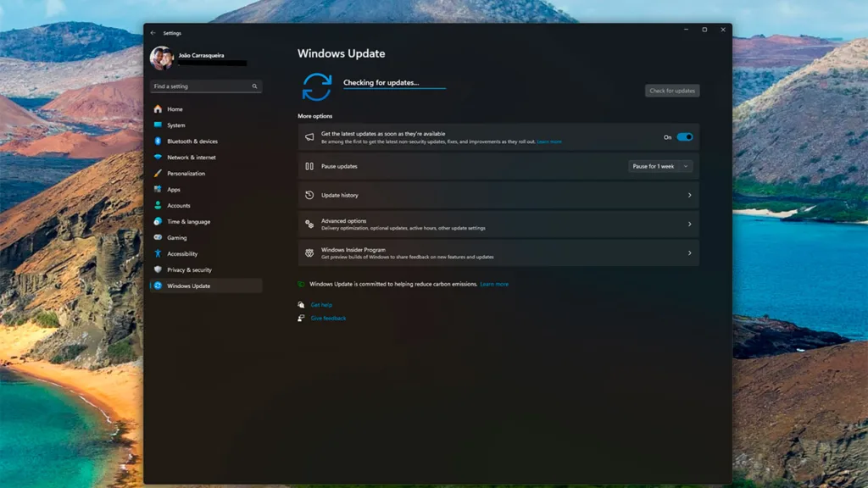Click the Accessibility figure icon
This screenshot has height=488, width=868.
(x=158, y=253)
